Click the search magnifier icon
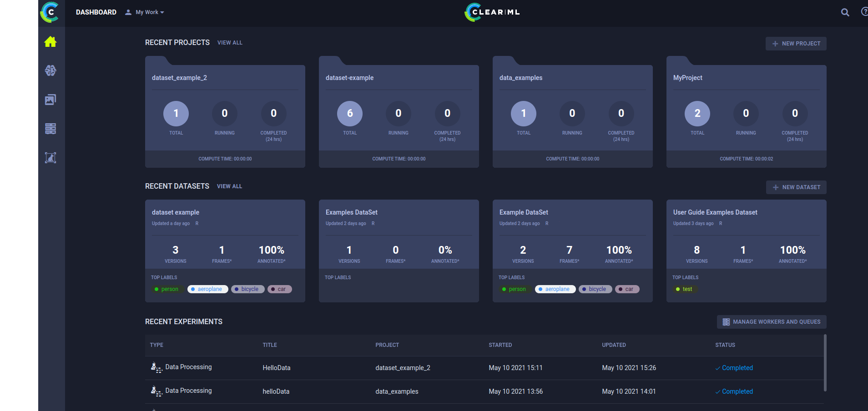 pos(845,12)
